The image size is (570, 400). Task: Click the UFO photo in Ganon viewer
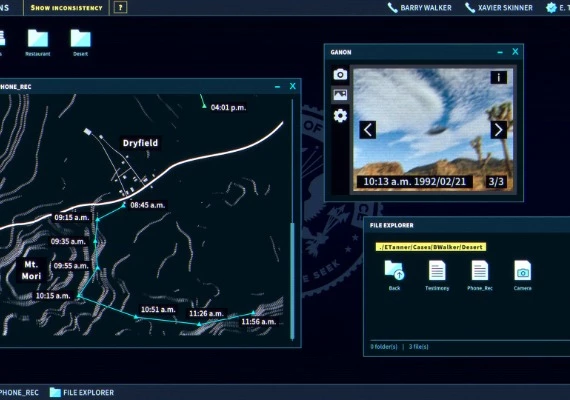pyautogui.click(x=433, y=129)
